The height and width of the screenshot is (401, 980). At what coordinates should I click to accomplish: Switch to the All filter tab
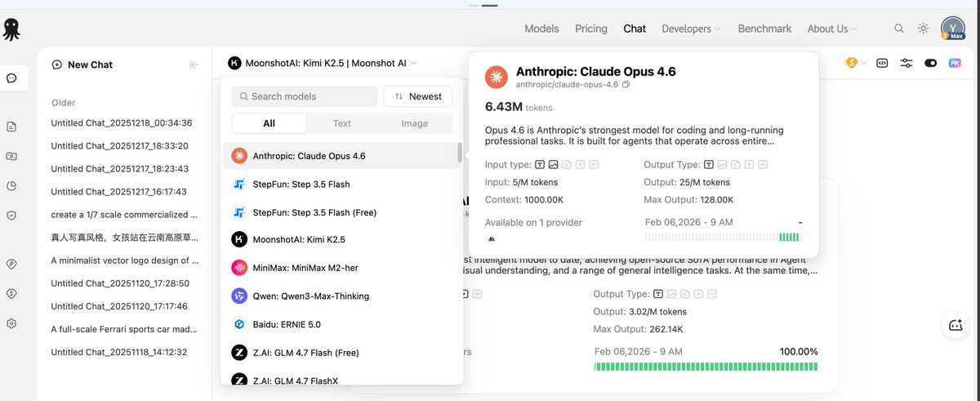click(x=269, y=123)
